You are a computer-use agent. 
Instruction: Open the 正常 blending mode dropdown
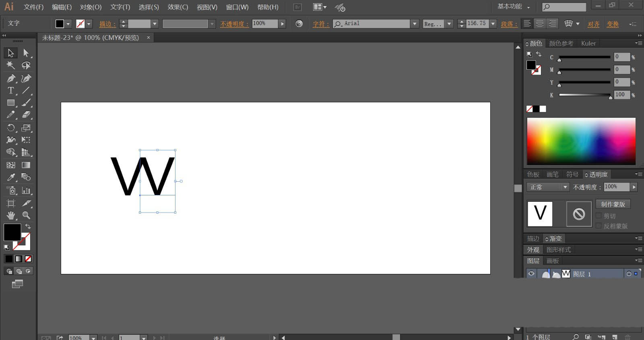point(565,187)
